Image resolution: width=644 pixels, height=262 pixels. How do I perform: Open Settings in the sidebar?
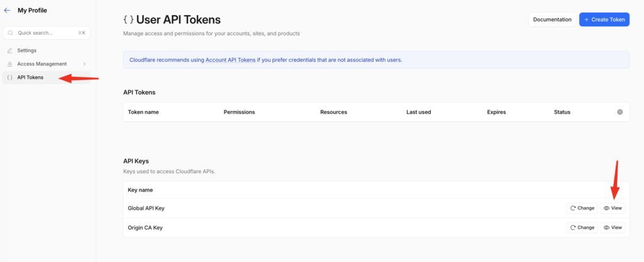(x=26, y=50)
